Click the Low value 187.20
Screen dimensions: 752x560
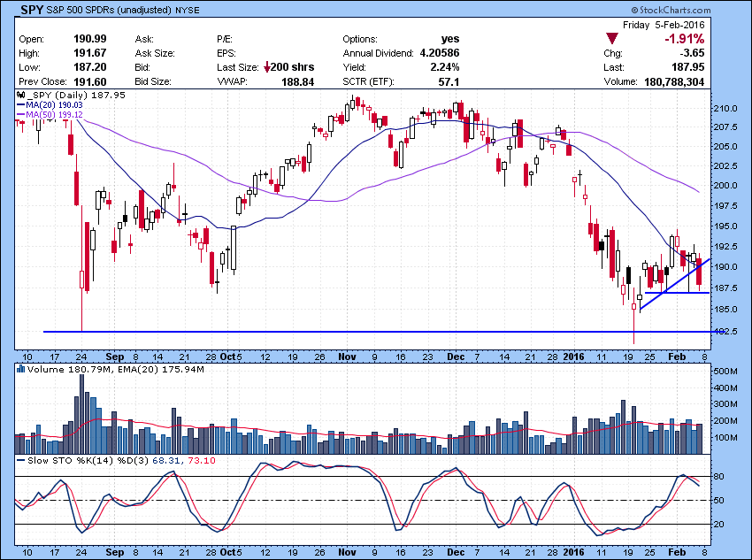pyautogui.click(x=89, y=67)
